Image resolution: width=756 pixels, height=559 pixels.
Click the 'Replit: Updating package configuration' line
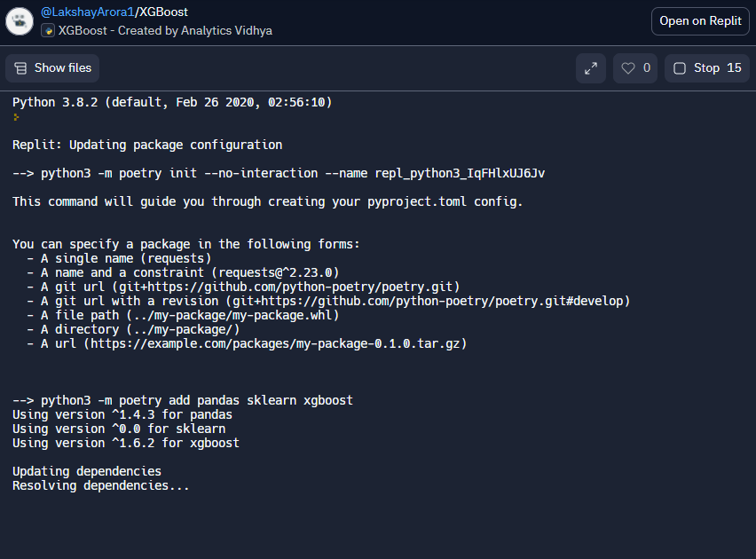tap(147, 145)
